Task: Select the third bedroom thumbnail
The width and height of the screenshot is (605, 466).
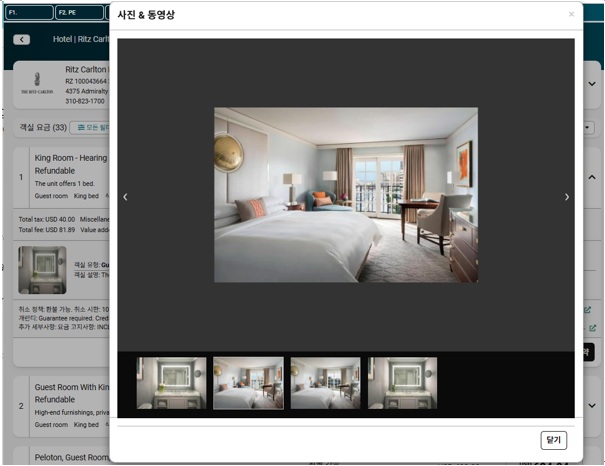Action: (325, 383)
